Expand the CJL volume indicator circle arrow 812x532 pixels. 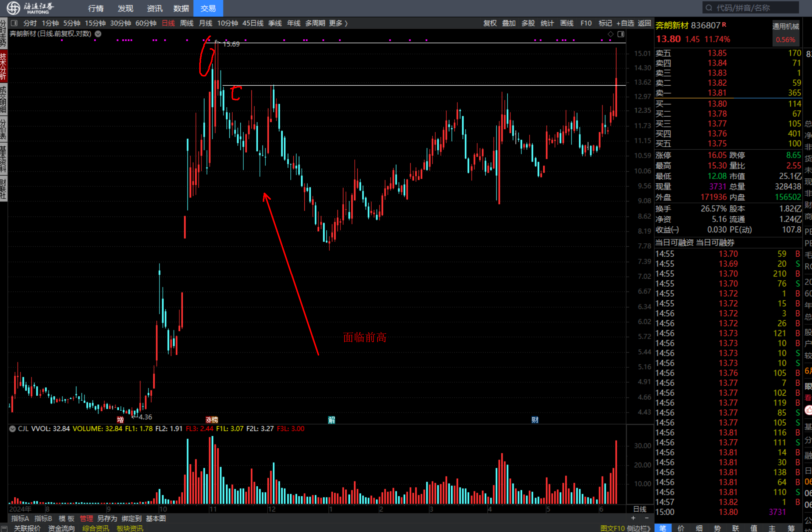point(12,429)
